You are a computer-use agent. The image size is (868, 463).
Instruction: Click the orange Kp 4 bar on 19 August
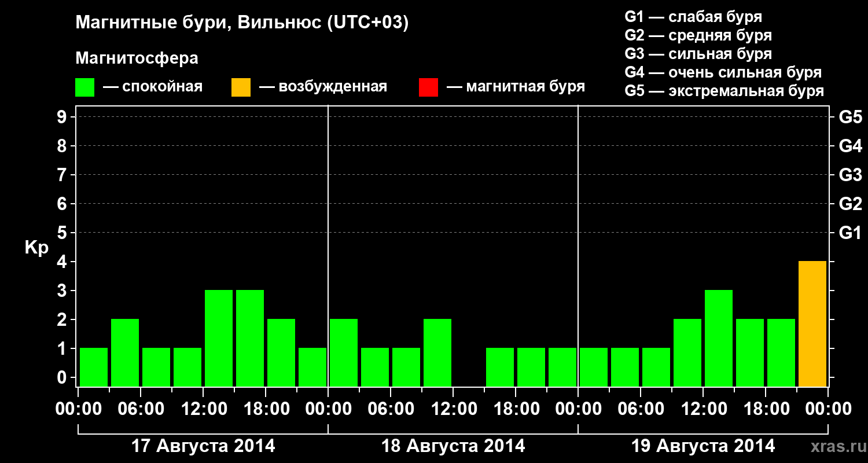tap(812, 324)
